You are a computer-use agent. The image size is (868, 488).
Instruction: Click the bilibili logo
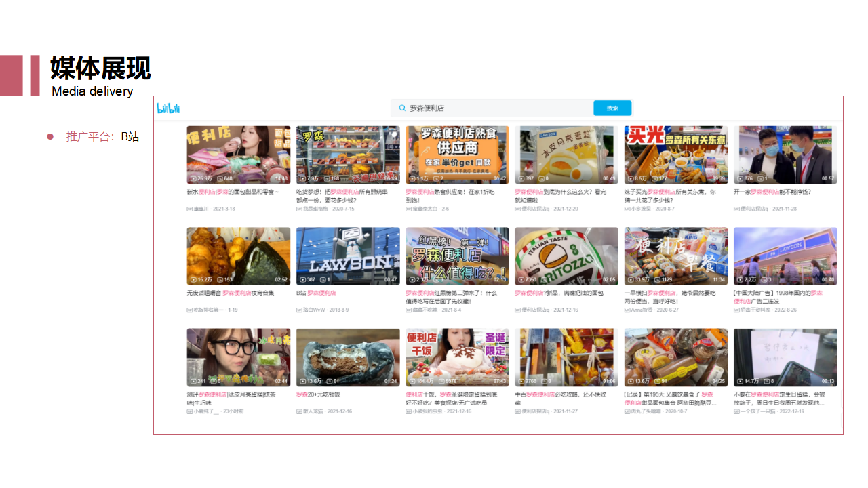coord(168,108)
